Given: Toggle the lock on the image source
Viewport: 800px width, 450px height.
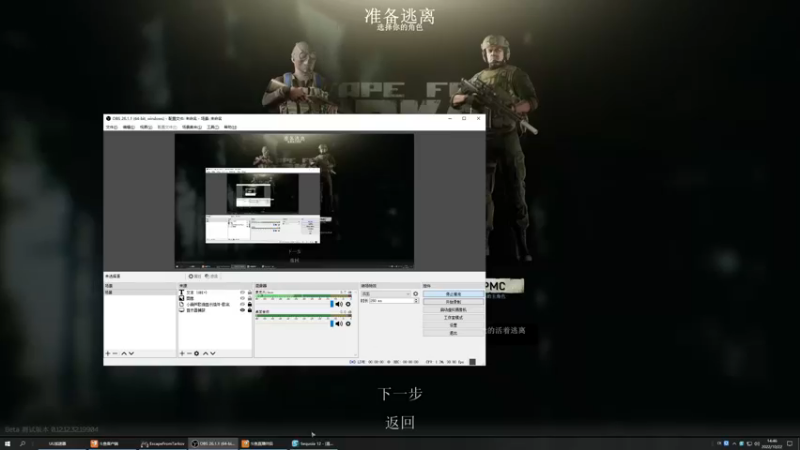Looking at the screenshot, I should coord(249,298).
